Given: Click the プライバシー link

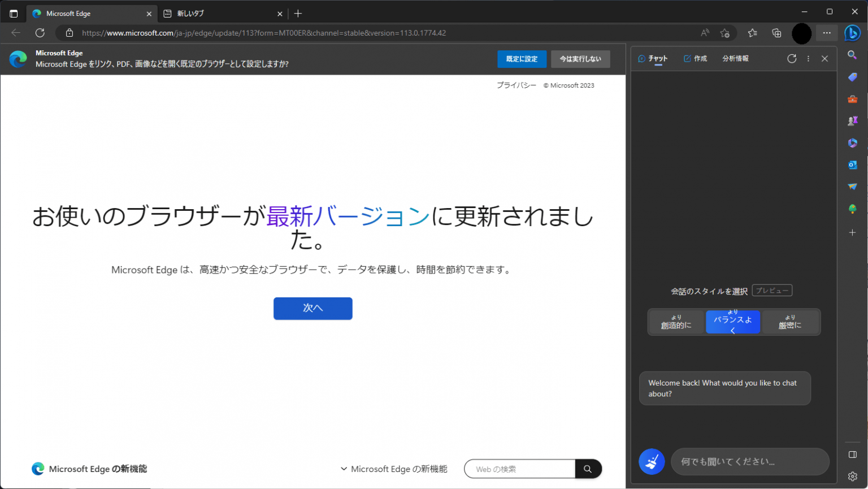Looking at the screenshot, I should click(516, 85).
